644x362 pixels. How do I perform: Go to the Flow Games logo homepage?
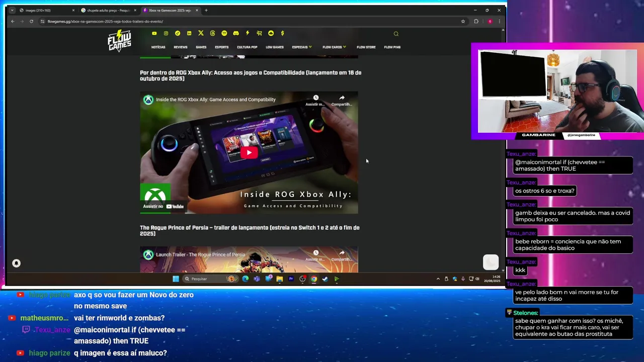click(119, 41)
